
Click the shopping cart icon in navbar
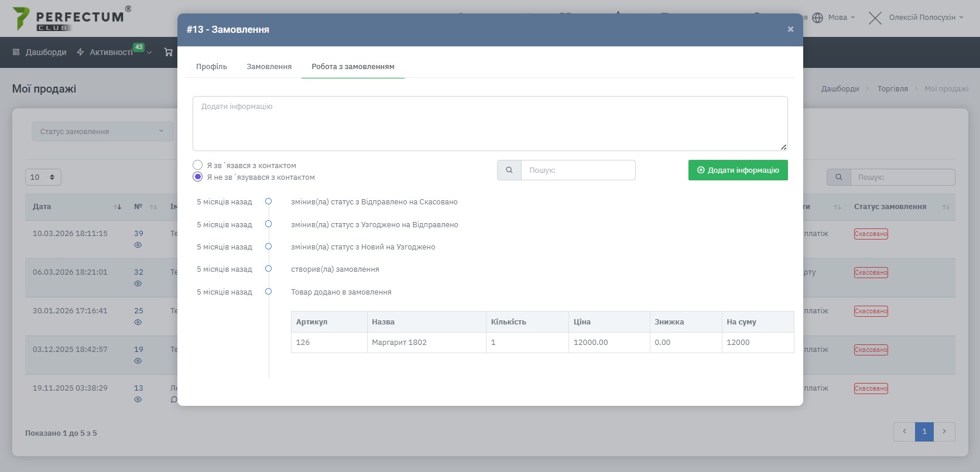[x=169, y=52]
